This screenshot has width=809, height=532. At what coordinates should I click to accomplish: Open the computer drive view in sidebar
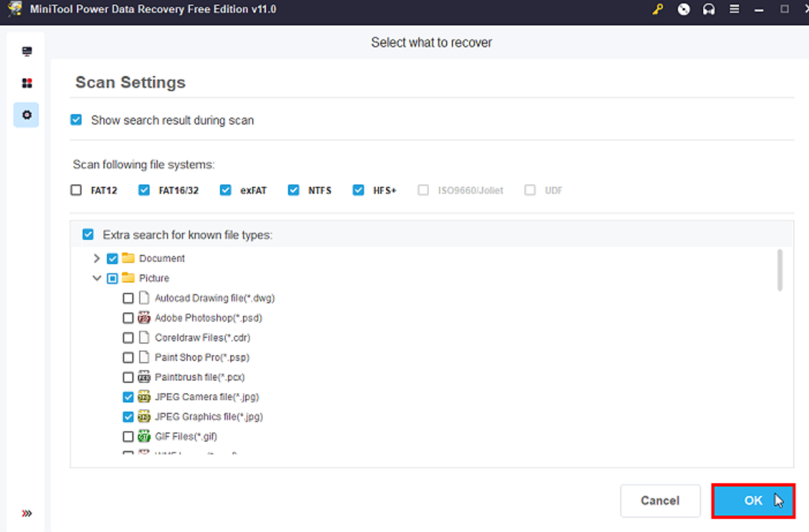pos(27,51)
